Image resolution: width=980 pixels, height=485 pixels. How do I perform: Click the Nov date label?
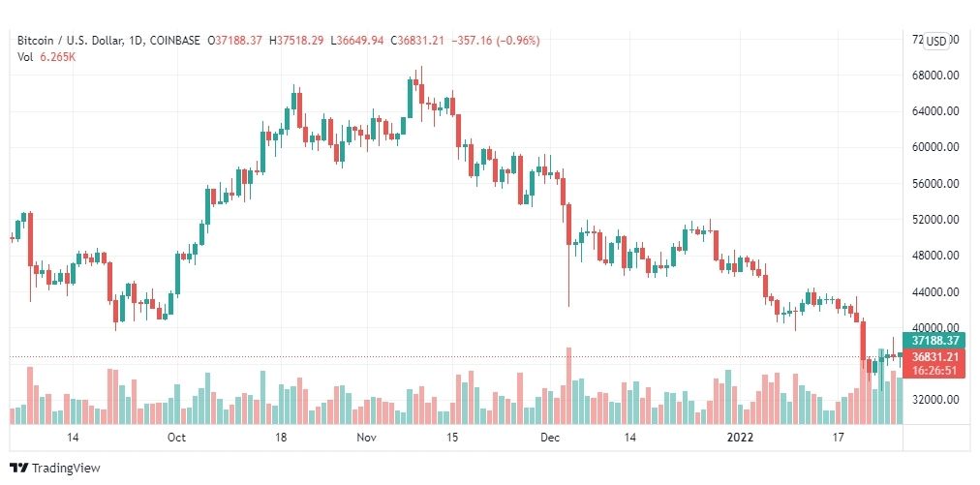point(366,437)
